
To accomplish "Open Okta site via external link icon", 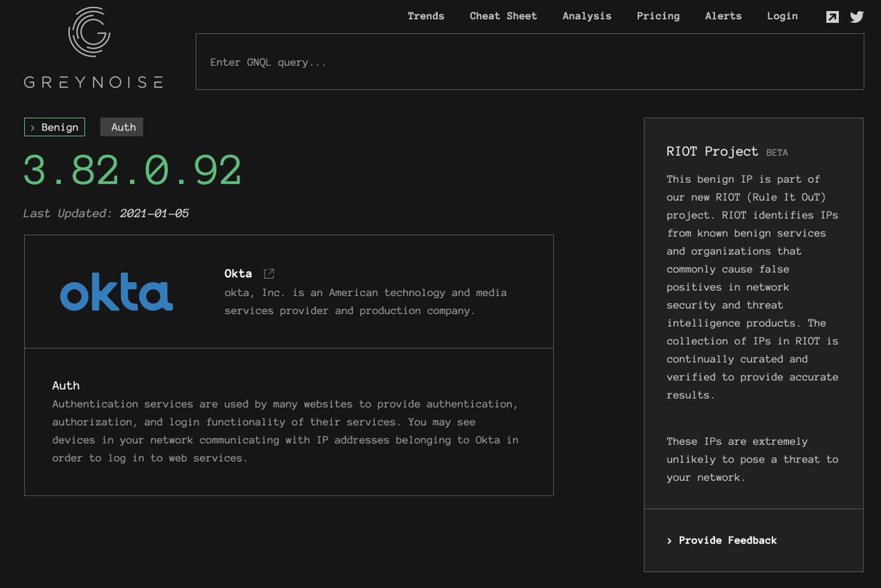I will [x=268, y=272].
